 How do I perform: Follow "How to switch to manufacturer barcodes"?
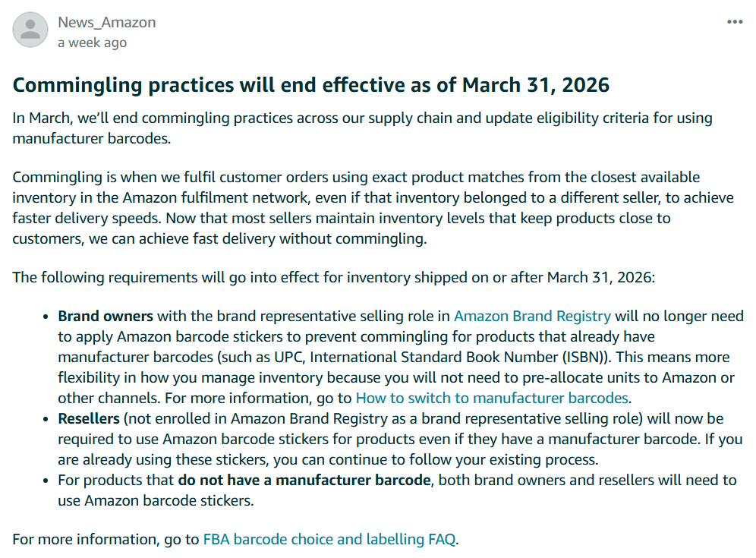pyautogui.click(x=492, y=398)
